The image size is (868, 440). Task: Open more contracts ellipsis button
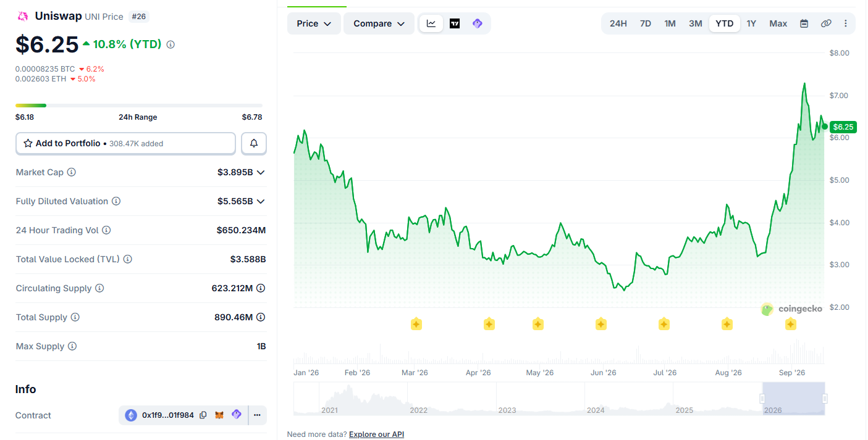257,415
